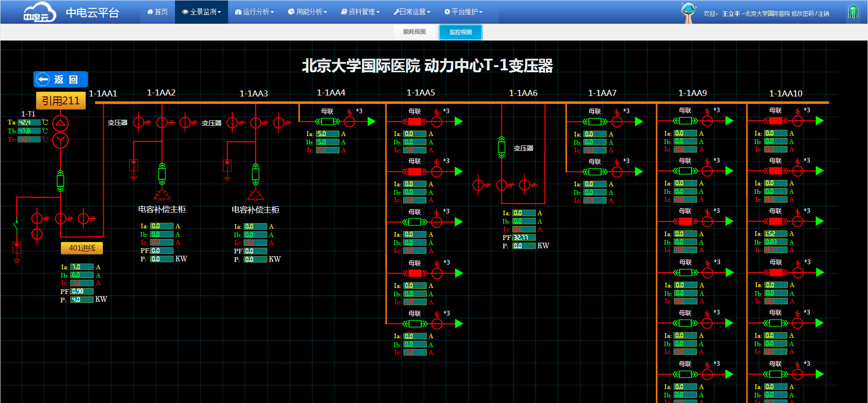Image resolution: width=868 pixels, height=403 pixels.
Task: Click green drawer breaker labeled 变压器 in 1-1AA6
Action: point(501,148)
